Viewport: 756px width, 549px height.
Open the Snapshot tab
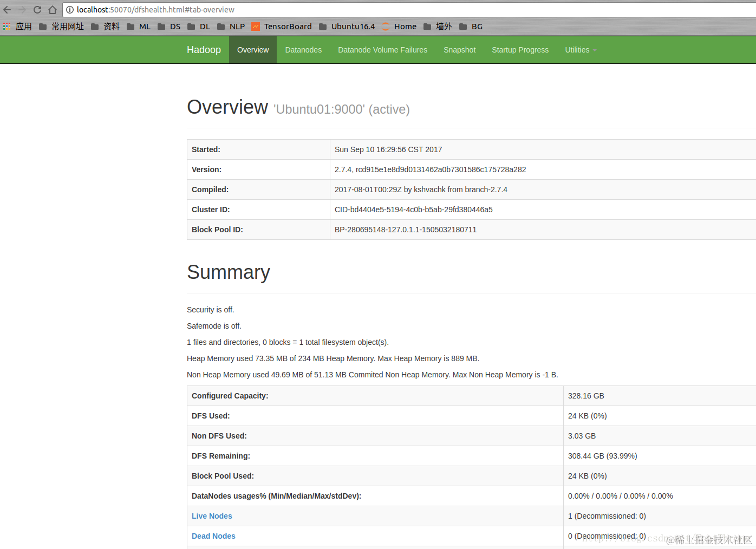pyautogui.click(x=460, y=50)
